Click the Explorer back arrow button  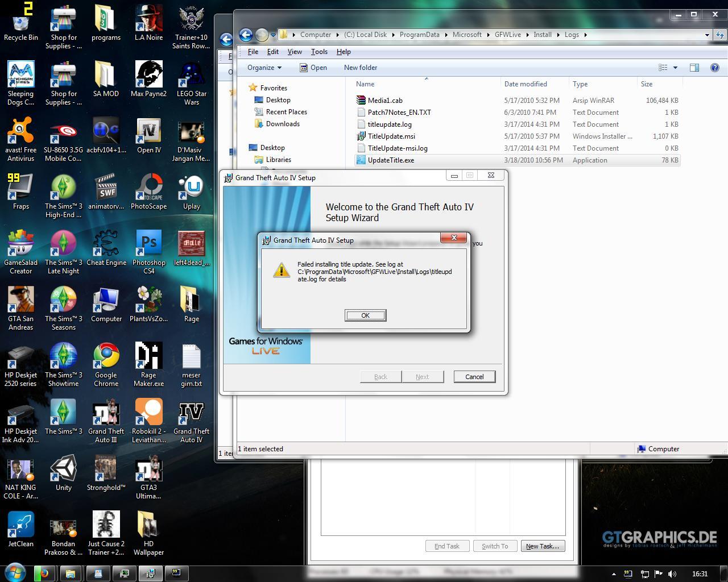246,35
